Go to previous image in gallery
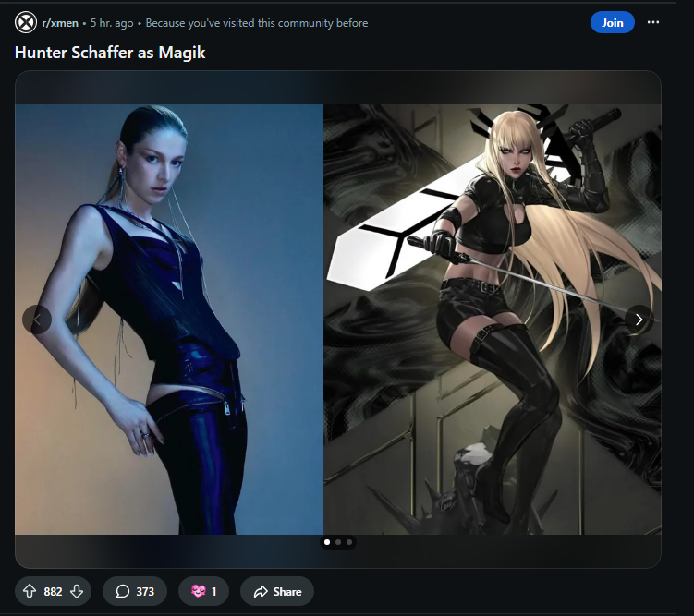The width and height of the screenshot is (694, 616). point(37,320)
